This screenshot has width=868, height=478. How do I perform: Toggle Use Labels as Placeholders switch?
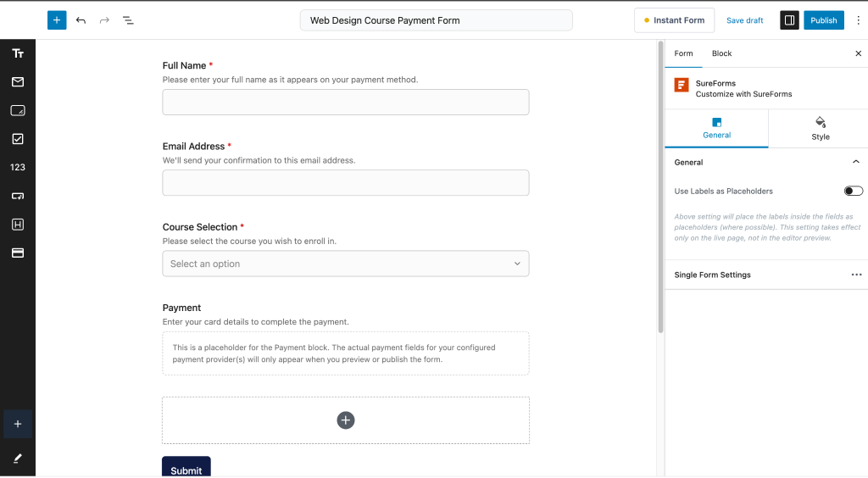tap(853, 191)
